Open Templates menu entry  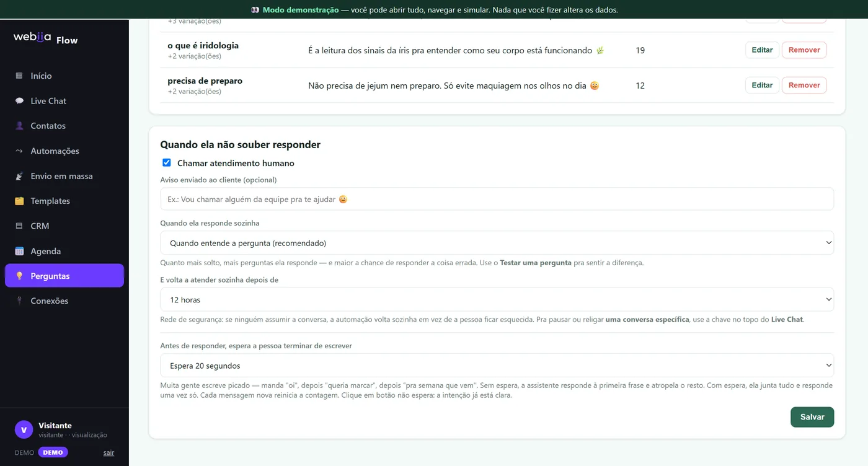click(x=64, y=201)
